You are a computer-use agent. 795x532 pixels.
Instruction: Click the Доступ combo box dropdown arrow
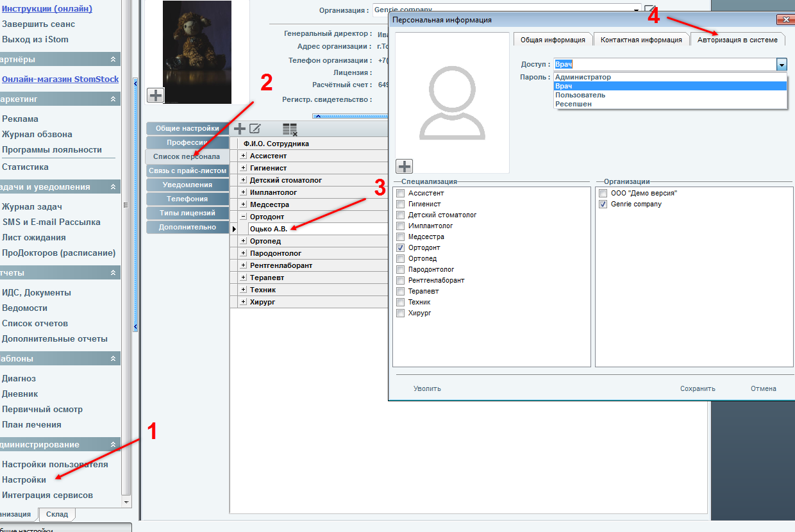pyautogui.click(x=782, y=65)
